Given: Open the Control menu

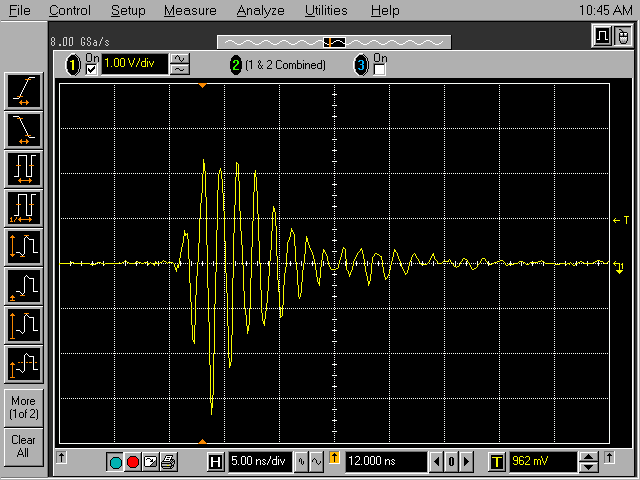Looking at the screenshot, I should [70, 10].
